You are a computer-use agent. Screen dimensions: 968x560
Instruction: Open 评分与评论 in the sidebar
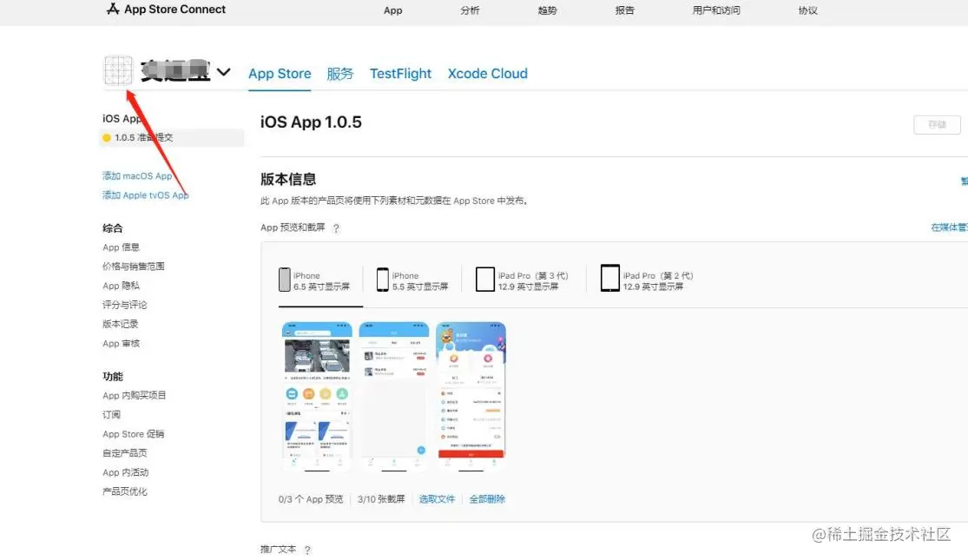pos(125,305)
